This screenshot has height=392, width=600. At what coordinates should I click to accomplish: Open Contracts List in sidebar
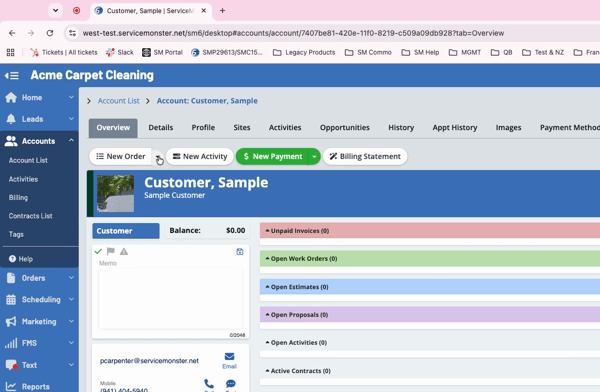click(x=31, y=216)
